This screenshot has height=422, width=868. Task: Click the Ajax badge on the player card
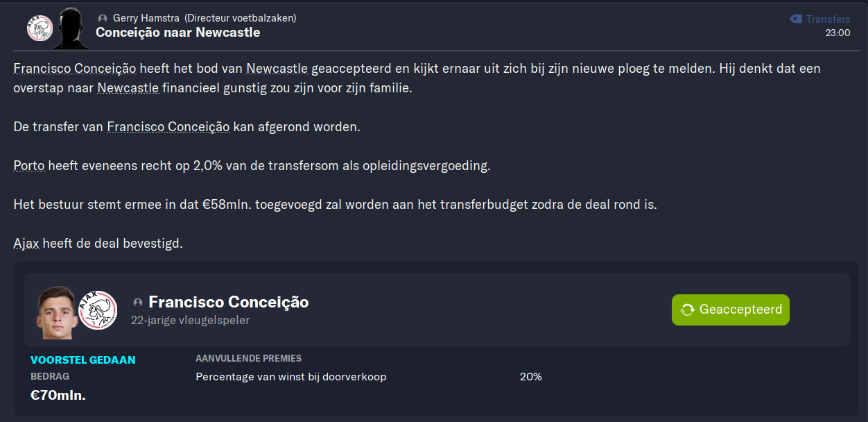98,310
